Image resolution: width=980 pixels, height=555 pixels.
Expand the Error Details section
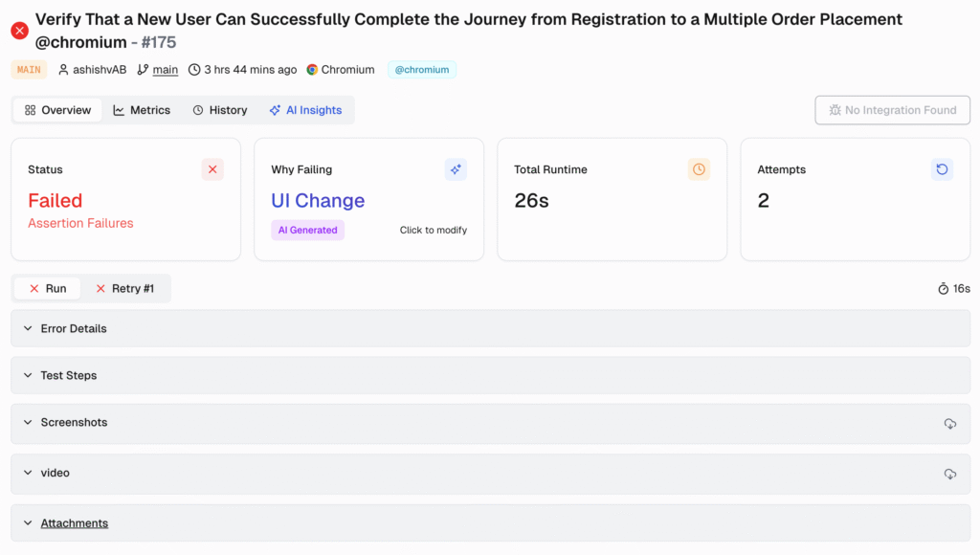pyautogui.click(x=73, y=328)
